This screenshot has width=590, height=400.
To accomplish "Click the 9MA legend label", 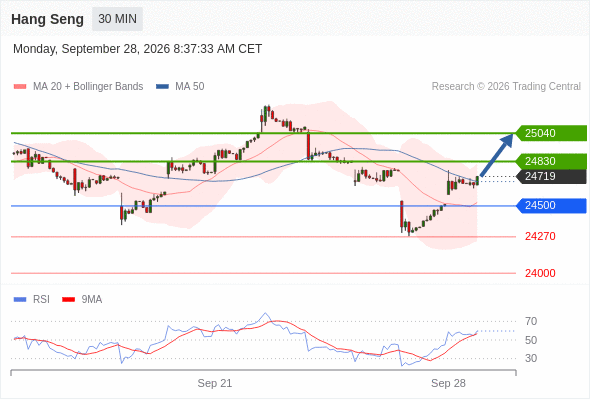I will tap(92, 300).
